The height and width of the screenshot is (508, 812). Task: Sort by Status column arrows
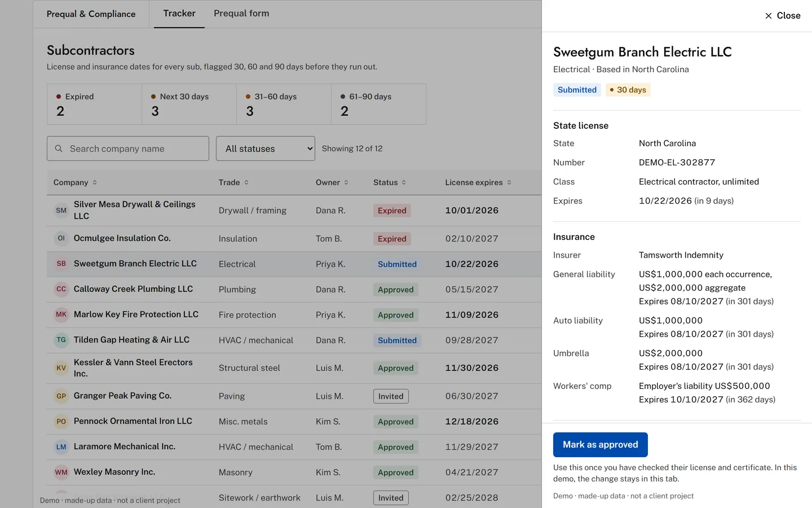[404, 182]
